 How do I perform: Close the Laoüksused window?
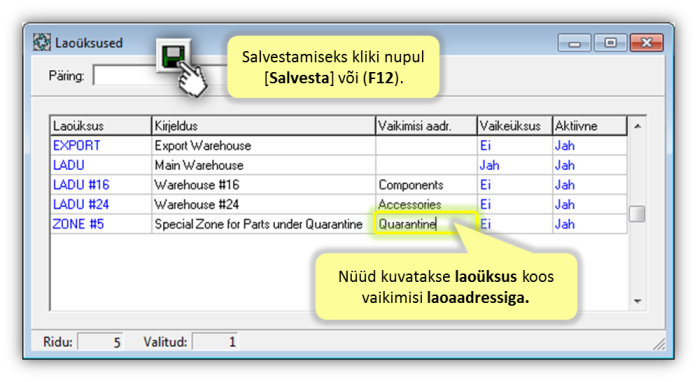646,43
